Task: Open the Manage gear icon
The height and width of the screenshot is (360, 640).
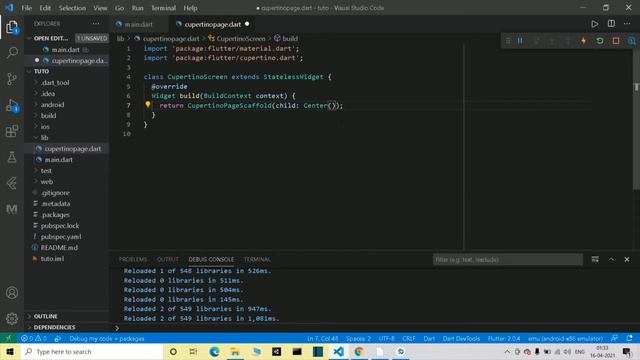Action: click(x=12, y=318)
